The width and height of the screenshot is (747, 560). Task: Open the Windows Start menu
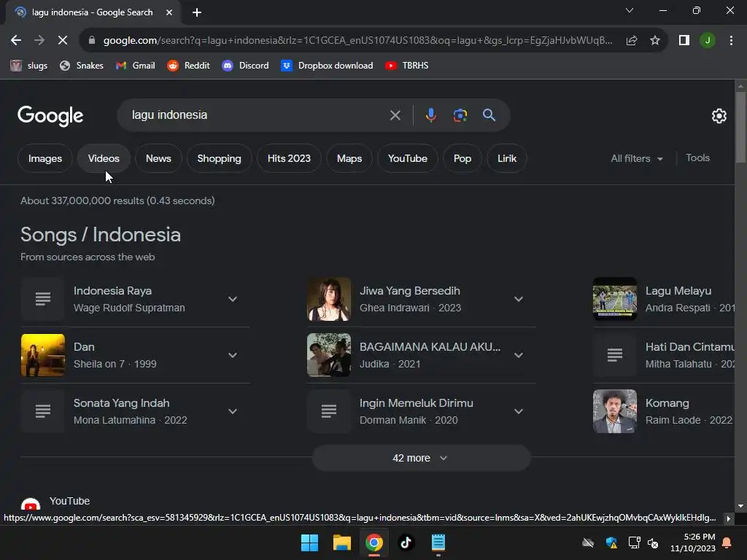coord(309,542)
